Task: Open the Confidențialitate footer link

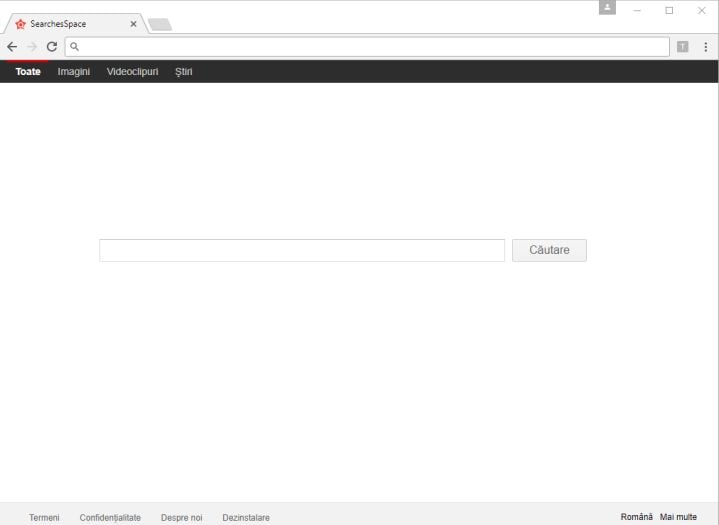Action: click(110, 517)
